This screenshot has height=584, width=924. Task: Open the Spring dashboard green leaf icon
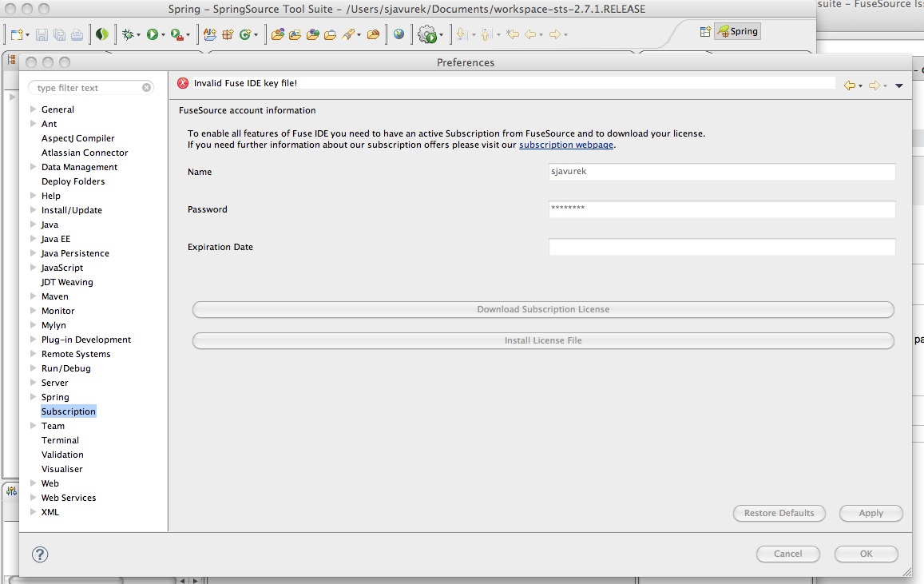click(x=102, y=35)
